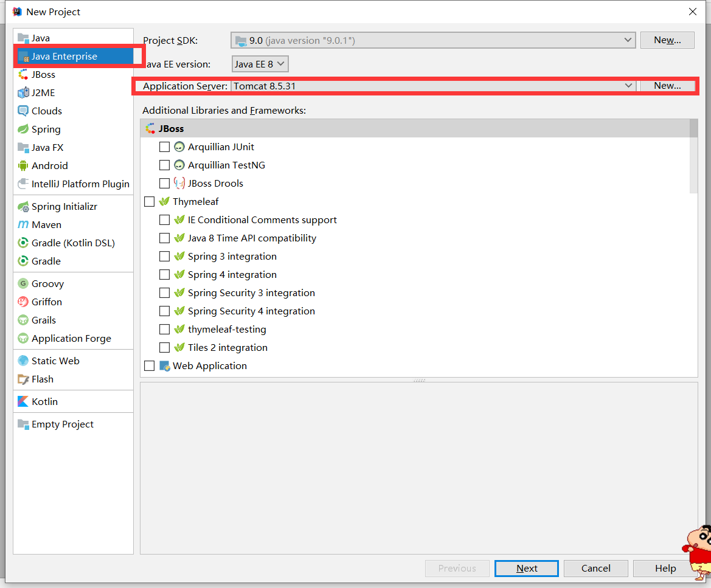This screenshot has height=588, width=711.
Task: Pick the Clouds project icon
Action: coord(23,111)
